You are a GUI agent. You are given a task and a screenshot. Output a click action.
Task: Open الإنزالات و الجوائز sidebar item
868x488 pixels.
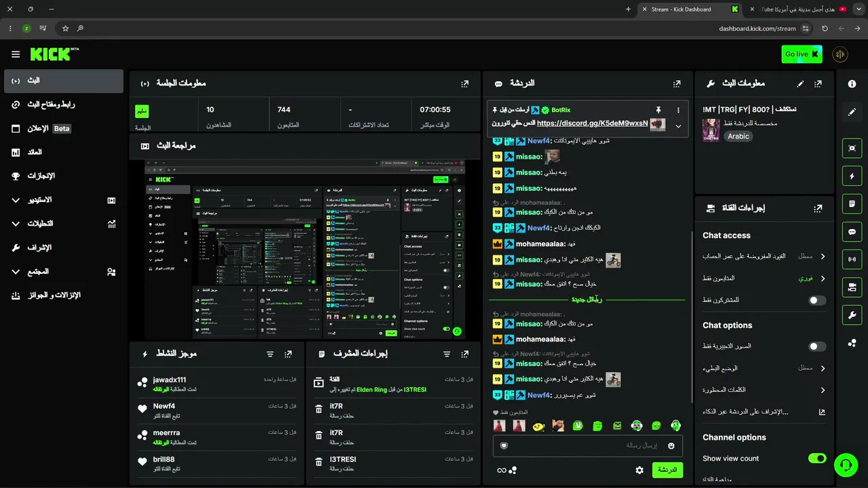point(64,296)
